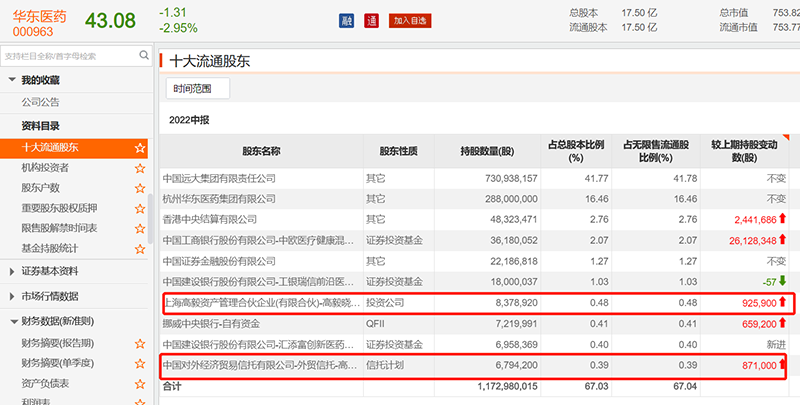Click the 2022中报 period label
The image size is (800, 405).
click(189, 120)
